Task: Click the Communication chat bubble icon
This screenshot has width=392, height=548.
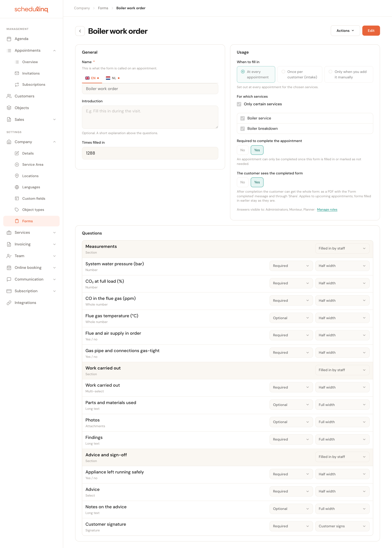Action: coord(9,279)
